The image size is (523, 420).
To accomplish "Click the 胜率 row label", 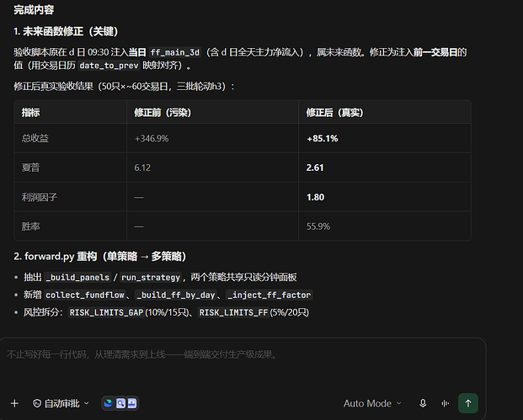I will click(x=30, y=226).
